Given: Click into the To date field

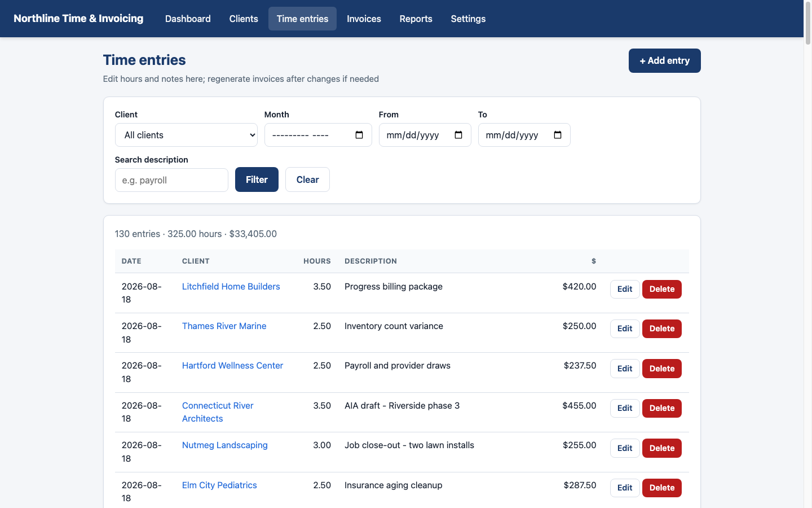Looking at the screenshot, I should [524, 135].
